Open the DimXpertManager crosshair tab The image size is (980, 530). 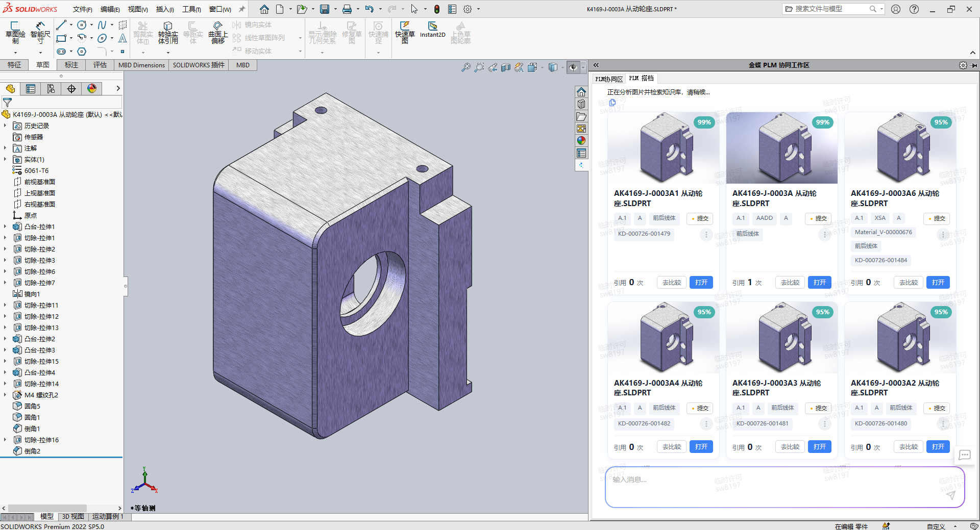(x=71, y=89)
